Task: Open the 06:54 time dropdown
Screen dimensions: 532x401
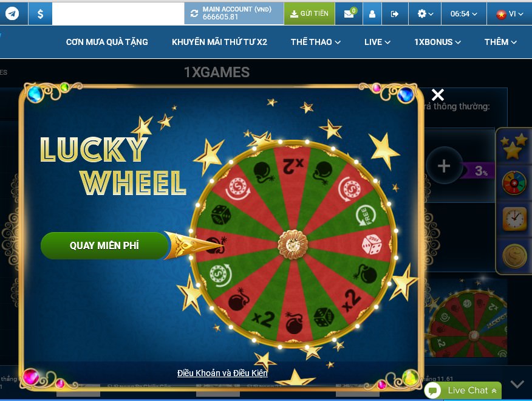Action: (464, 13)
